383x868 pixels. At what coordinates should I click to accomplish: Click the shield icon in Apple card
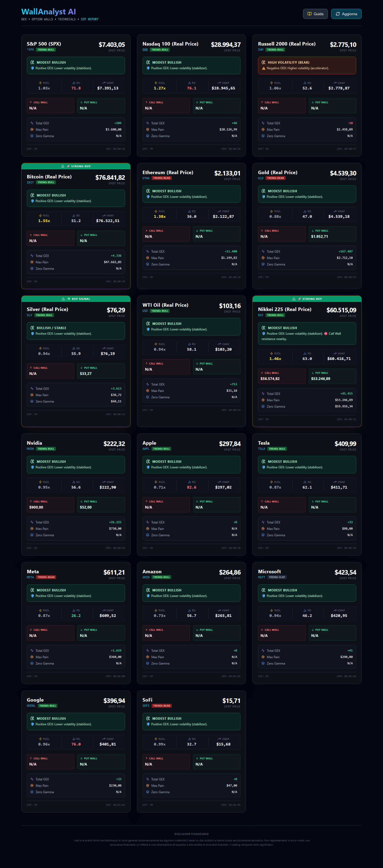pyautogui.click(x=148, y=467)
